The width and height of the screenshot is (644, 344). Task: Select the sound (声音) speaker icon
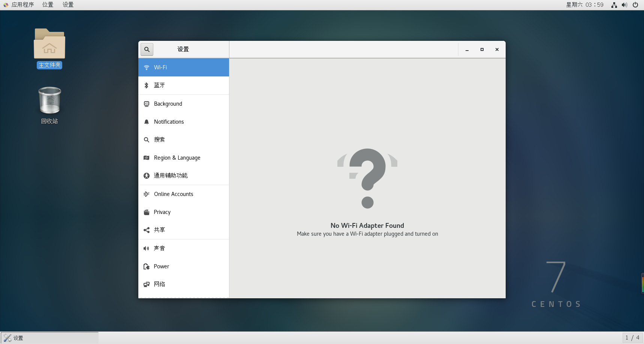click(147, 248)
